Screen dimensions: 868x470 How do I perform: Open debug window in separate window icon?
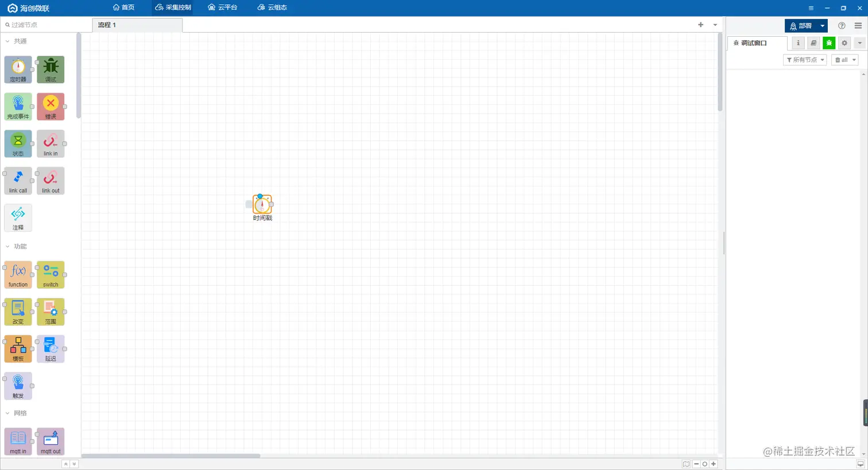(861, 464)
